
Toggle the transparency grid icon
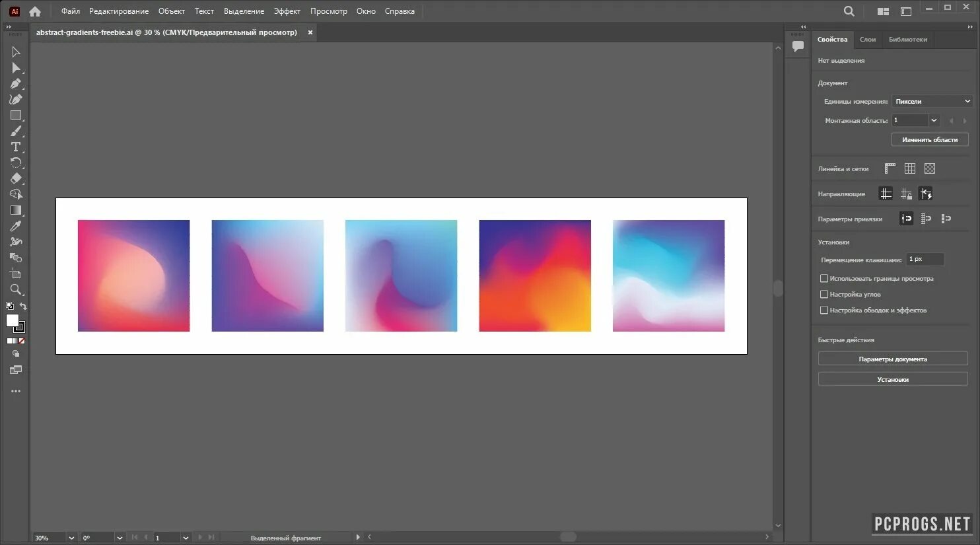[x=929, y=168]
